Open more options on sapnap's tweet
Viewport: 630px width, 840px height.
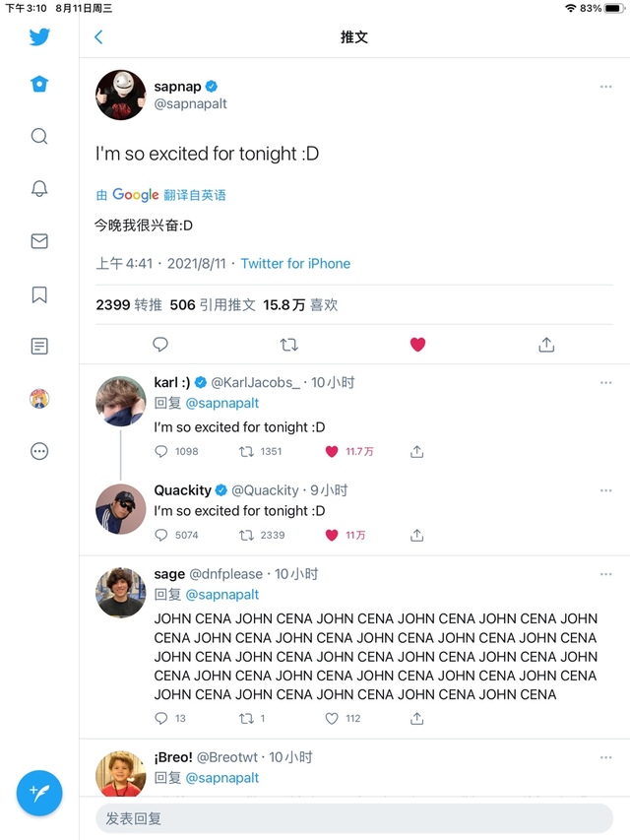click(x=606, y=87)
